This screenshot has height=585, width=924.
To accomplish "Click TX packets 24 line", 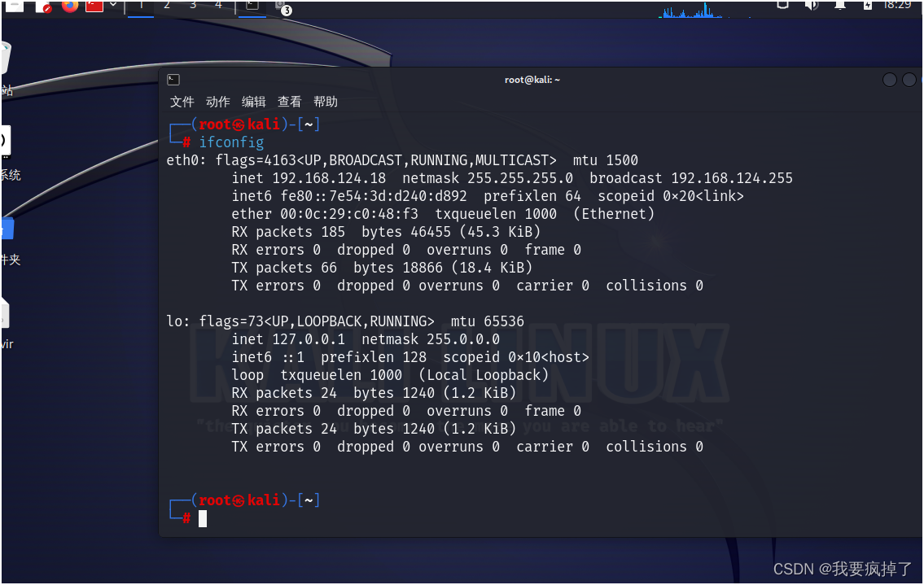I will coord(374,428).
